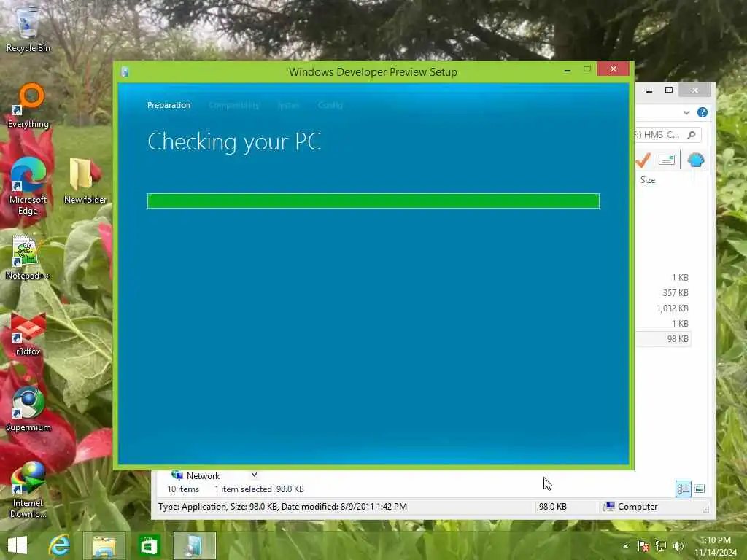Click the green progress bar in Setup

click(x=373, y=201)
